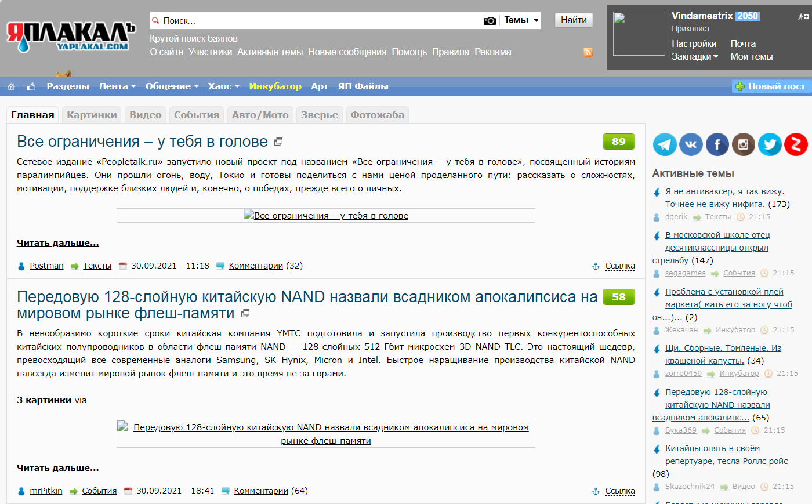This screenshot has height=504, width=812.
Task: Click rating 89 badge of first post
Action: click(619, 142)
